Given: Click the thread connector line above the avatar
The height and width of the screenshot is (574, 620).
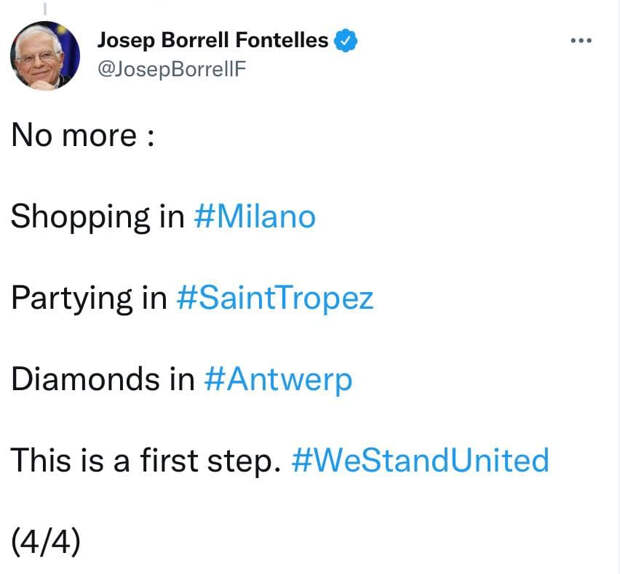Looking at the screenshot, I should [45, 9].
